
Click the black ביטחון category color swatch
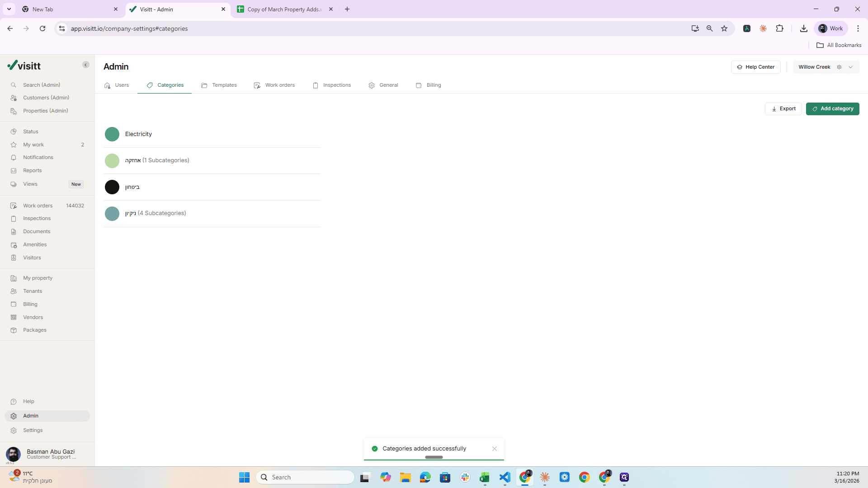pos(112,187)
